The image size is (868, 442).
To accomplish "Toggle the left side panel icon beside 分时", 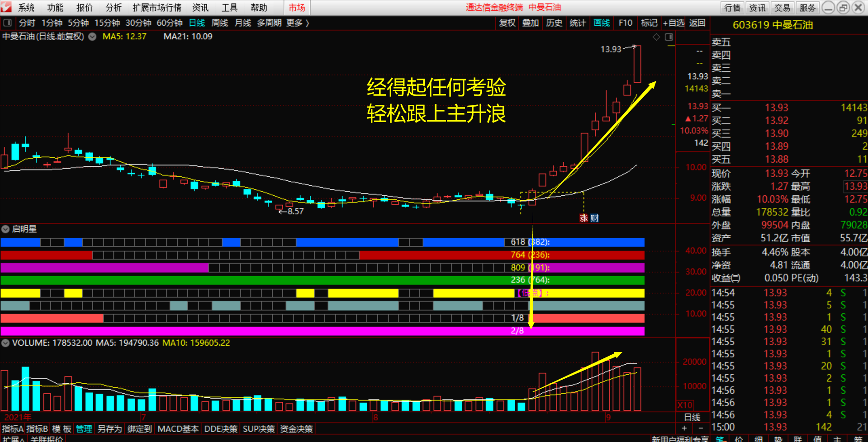I will tap(8, 23).
